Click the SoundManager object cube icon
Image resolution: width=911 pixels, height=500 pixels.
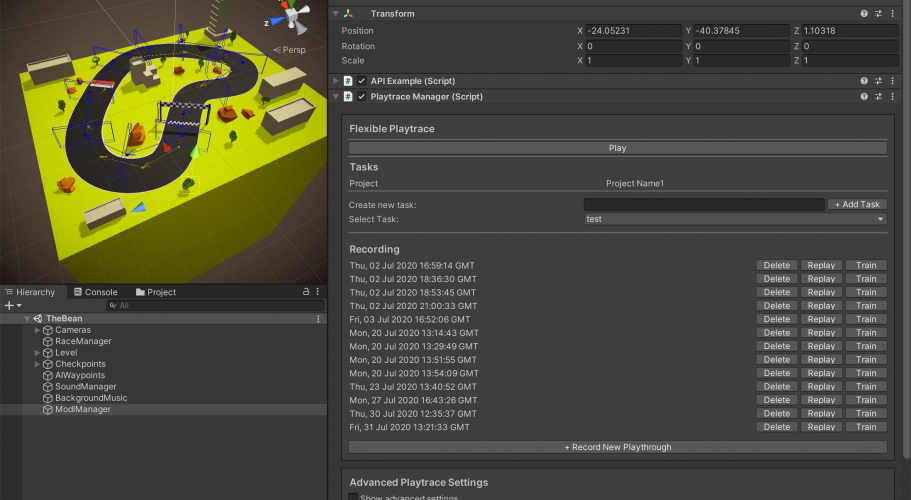click(48, 387)
